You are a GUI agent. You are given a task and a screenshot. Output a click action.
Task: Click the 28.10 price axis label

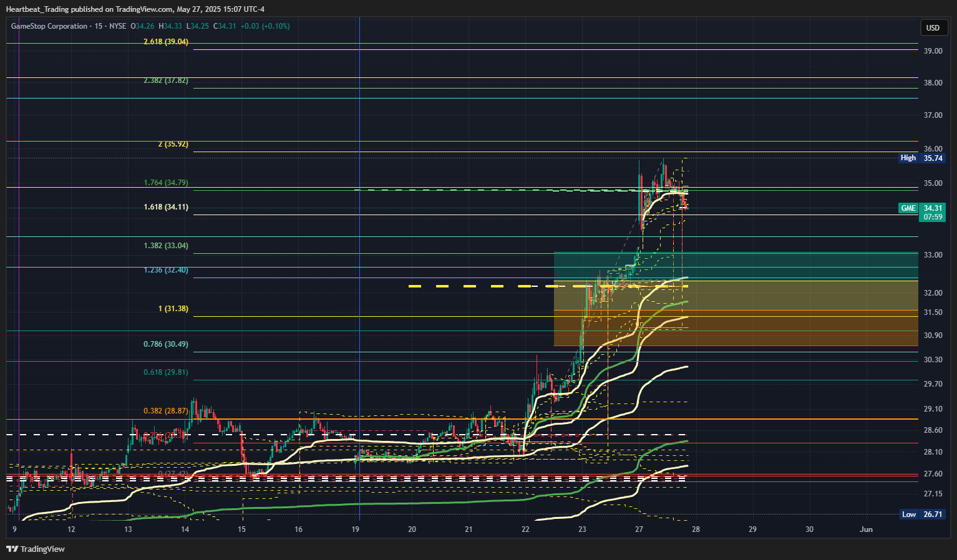[933, 452]
